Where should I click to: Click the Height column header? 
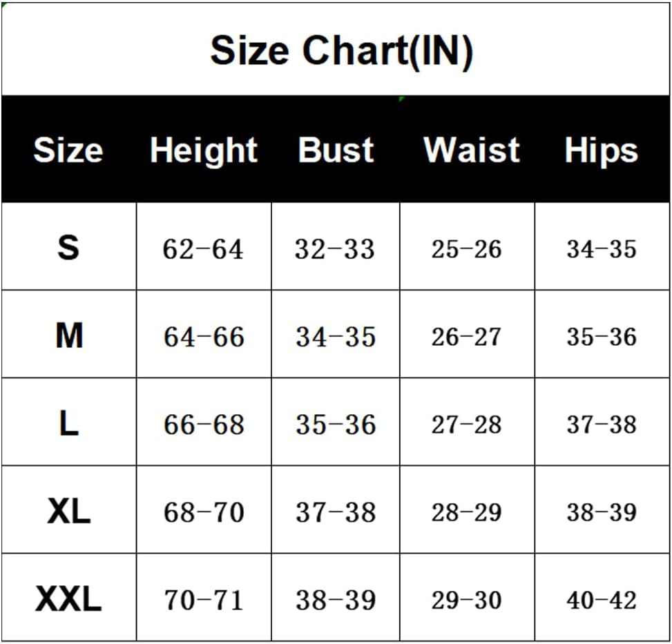click(204, 150)
